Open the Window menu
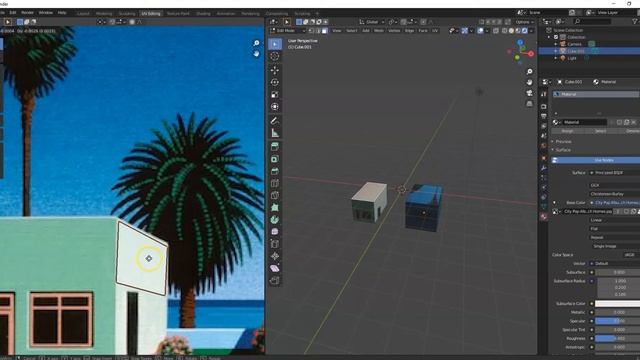Image resolution: width=640 pixels, height=360 pixels. [x=46, y=13]
